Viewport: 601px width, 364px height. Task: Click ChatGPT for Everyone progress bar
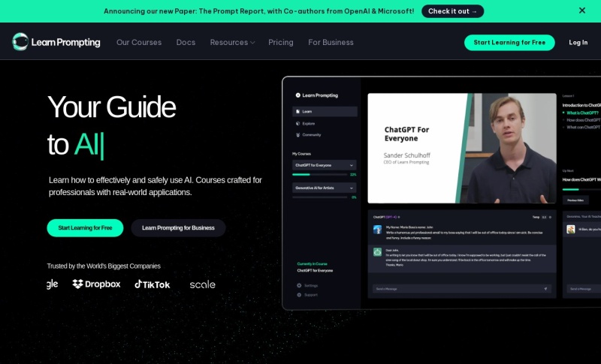[320, 175]
